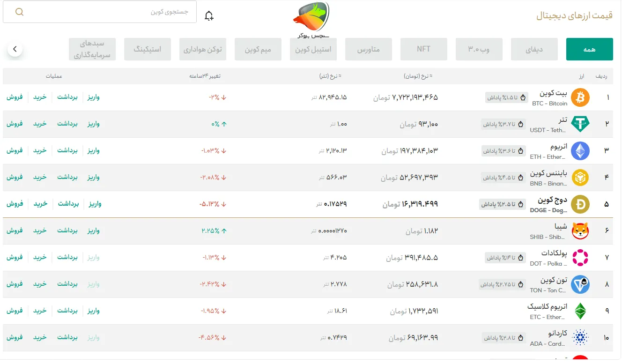Viewport: 622px width, 364px height.
Task: Switch to the NFT category tab
Action: coord(423,49)
